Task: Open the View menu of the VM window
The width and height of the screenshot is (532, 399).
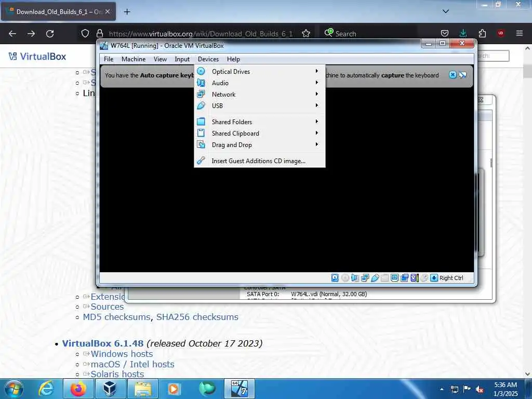Action: [x=160, y=59]
